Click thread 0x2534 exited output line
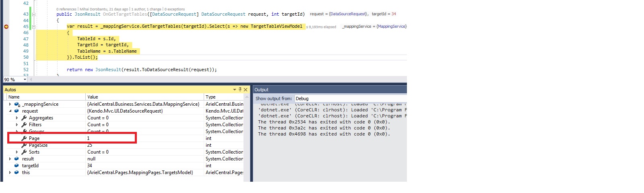Image resolution: width=644 pixels, height=193 pixels. [x=324, y=122]
